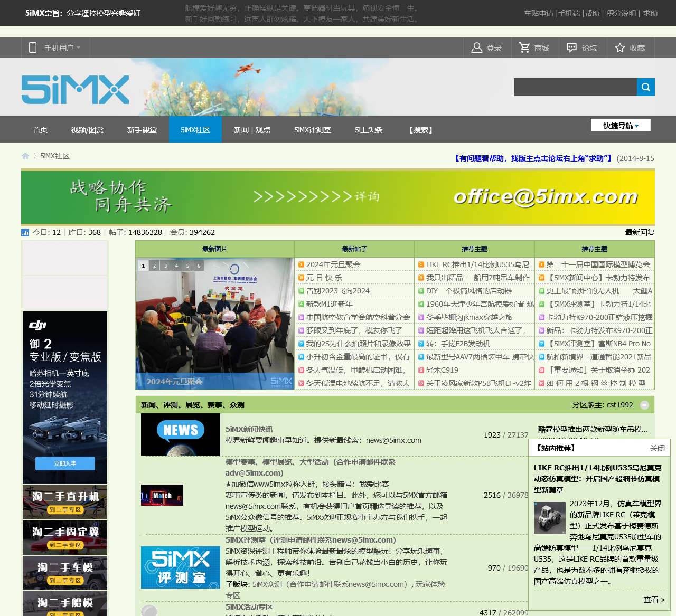
Task: Click the 最新回复 link
Action: tap(640, 232)
